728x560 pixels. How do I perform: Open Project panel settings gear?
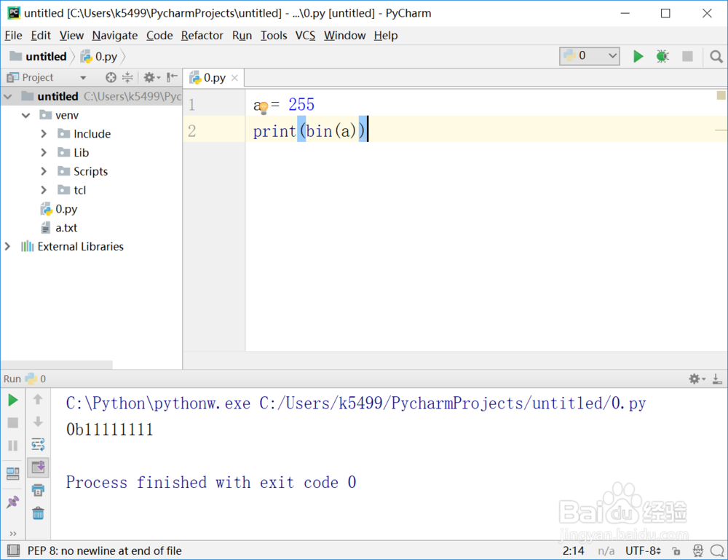(x=151, y=77)
